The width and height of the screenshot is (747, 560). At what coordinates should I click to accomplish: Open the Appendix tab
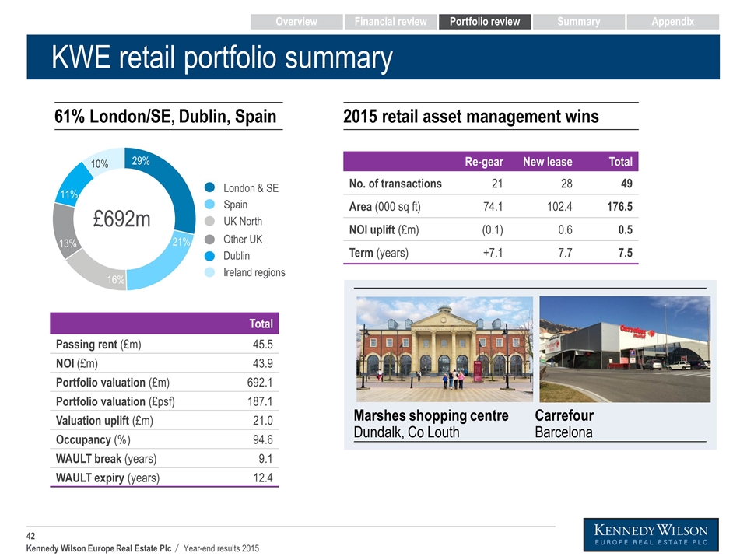pos(672,22)
